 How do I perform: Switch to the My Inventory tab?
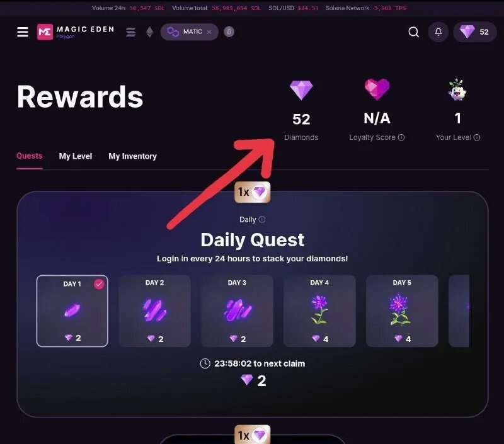tap(132, 156)
